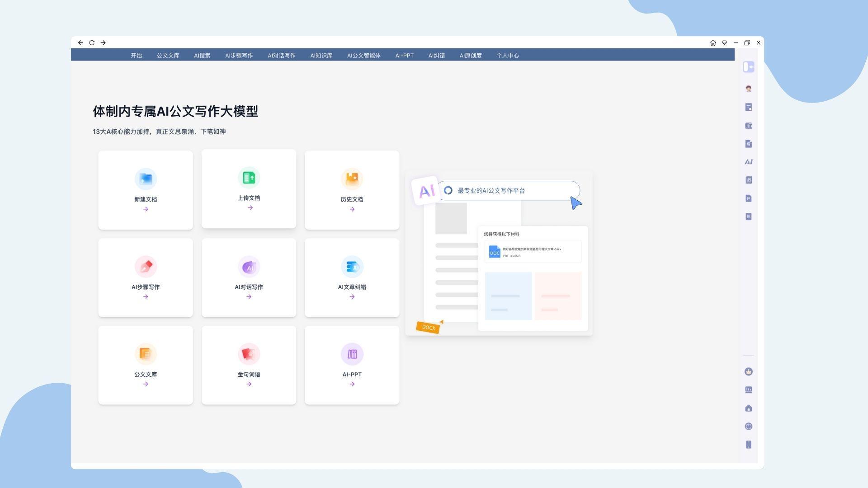Switch to the 个人中心 menu item
The width and height of the screenshot is (868, 488).
(x=507, y=56)
